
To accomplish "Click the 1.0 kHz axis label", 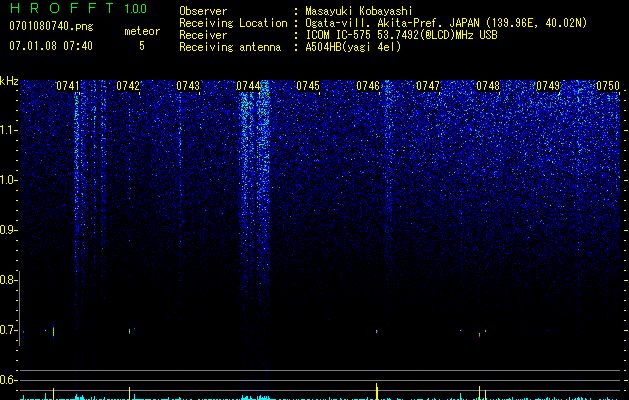I will click(x=9, y=180).
